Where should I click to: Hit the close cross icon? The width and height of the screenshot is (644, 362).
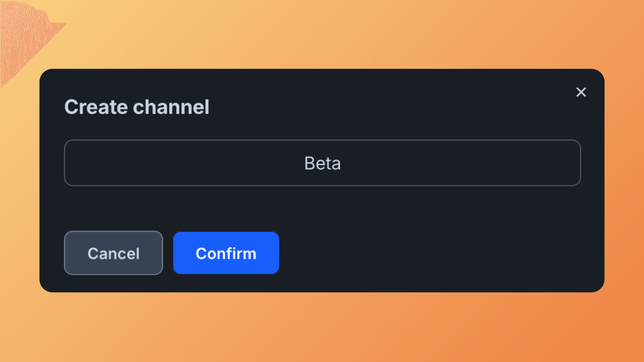tap(581, 92)
